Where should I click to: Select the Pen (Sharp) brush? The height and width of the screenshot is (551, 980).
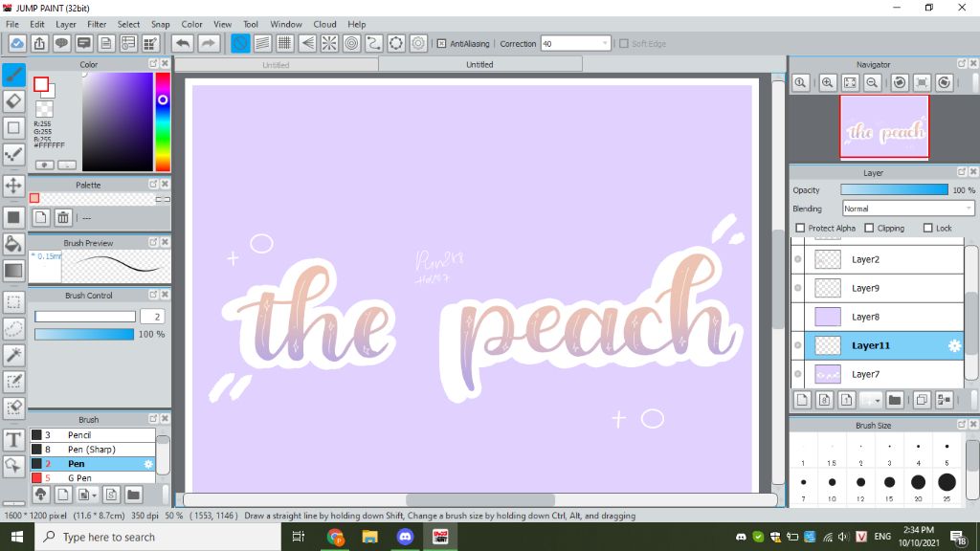(x=93, y=450)
